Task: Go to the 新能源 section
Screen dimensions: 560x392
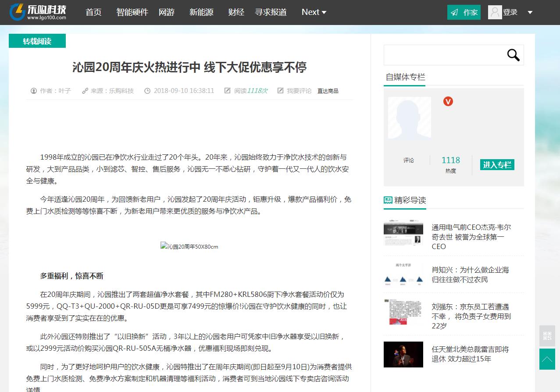Action: pos(201,12)
